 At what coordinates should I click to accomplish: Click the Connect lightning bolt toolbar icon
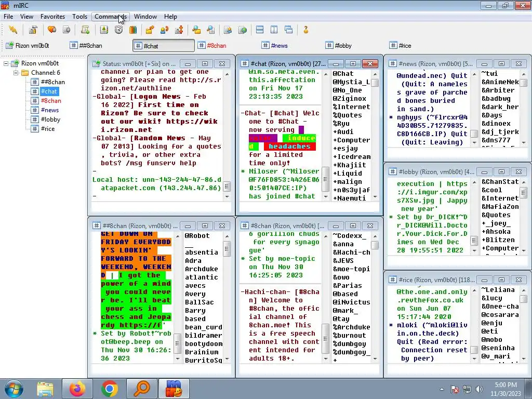(x=13, y=30)
